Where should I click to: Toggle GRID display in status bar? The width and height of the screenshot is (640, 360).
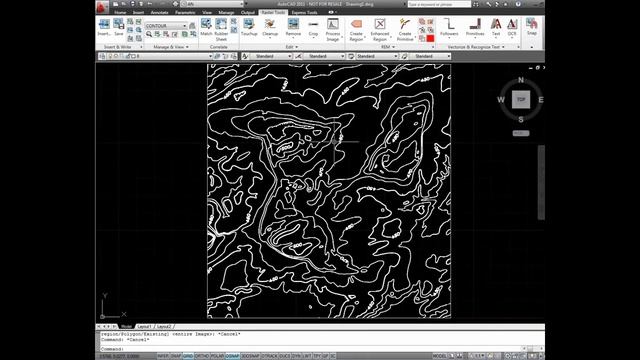coord(188,356)
